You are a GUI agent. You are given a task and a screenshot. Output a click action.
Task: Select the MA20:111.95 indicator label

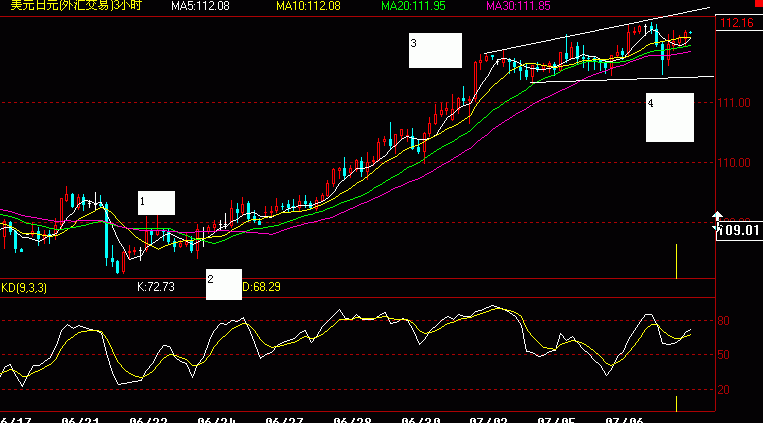[413, 6]
